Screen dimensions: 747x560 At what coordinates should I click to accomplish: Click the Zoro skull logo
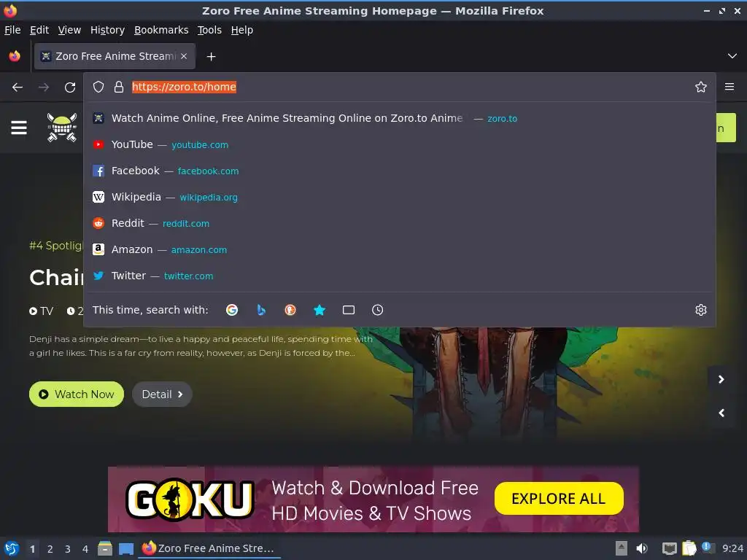62,127
